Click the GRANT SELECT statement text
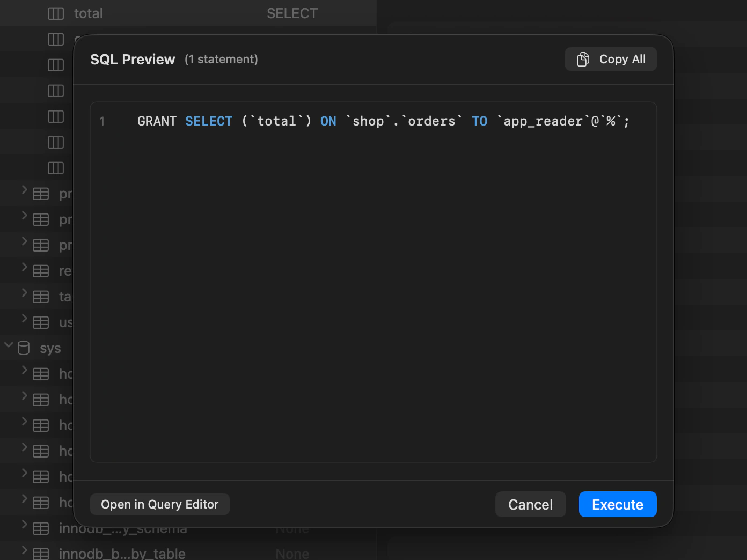Image resolution: width=747 pixels, height=560 pixels. click(x=383, y=121)
